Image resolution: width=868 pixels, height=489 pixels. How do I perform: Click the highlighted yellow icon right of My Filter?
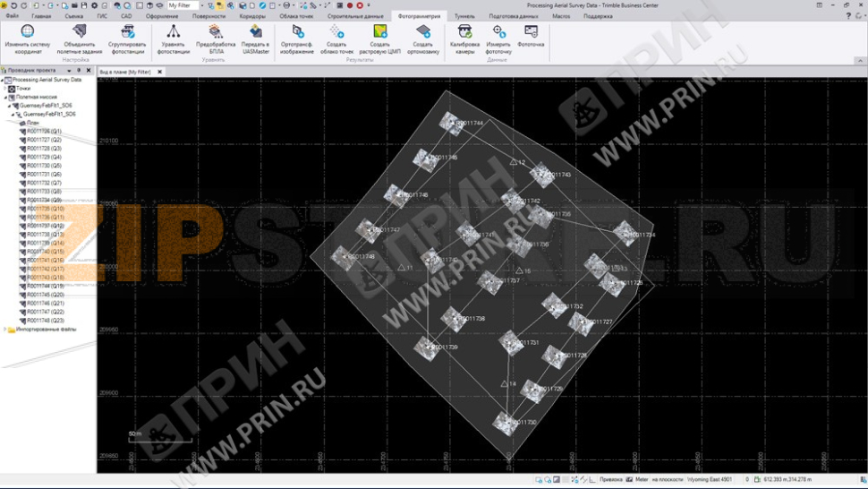tap(220, 5)
